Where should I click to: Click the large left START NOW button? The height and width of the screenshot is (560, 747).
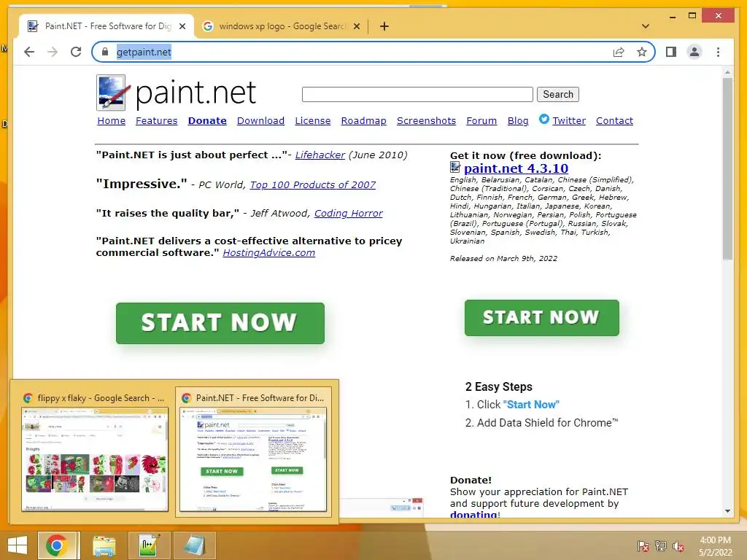220,323
